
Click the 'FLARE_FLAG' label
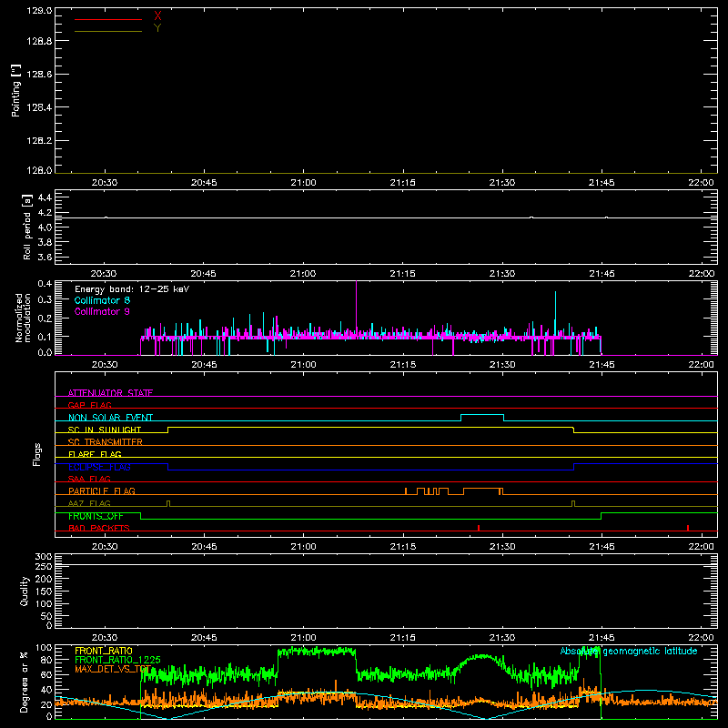(x=95, y=454)
